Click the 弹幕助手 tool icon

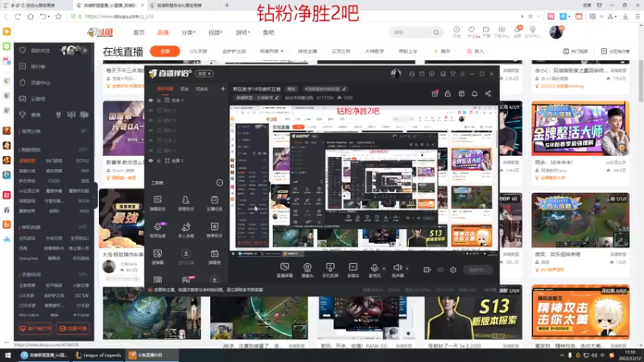click(x=157, y=203)
